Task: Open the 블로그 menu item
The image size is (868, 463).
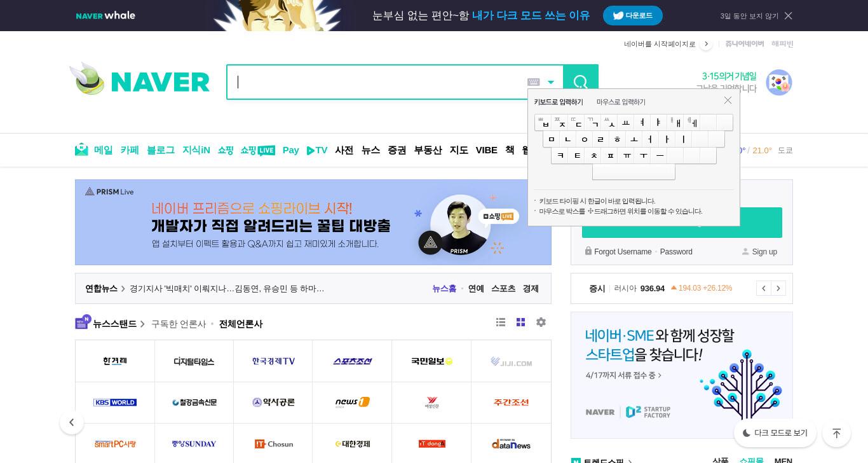Action: point(161,150)
